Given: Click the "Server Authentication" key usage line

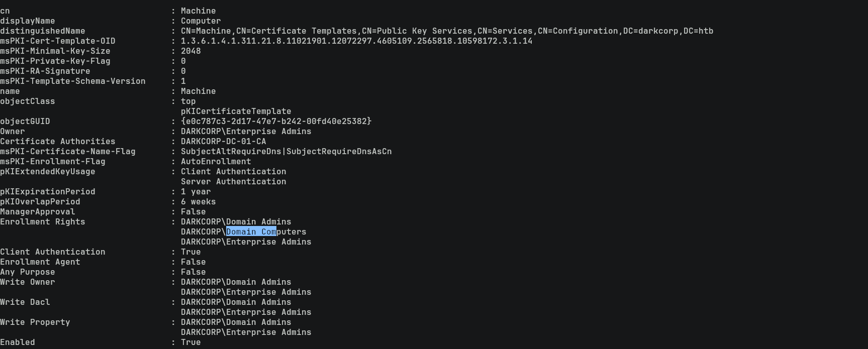Looking at the screenshot, I should point(233,181).
